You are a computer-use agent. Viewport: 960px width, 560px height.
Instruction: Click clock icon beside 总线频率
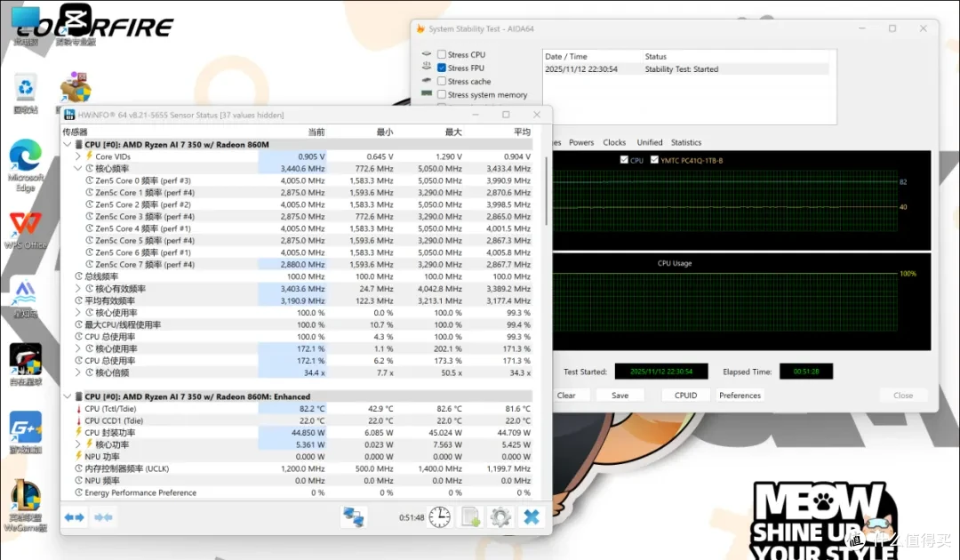[78, 276]
